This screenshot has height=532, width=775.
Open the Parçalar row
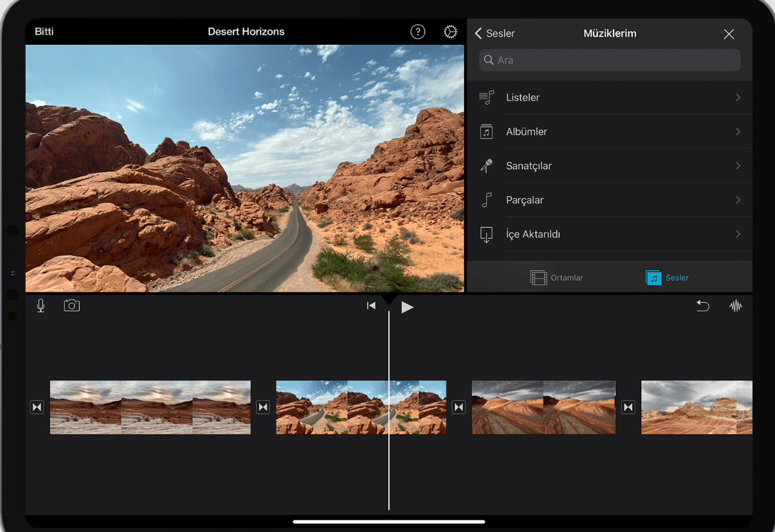(x=610, y=200)
